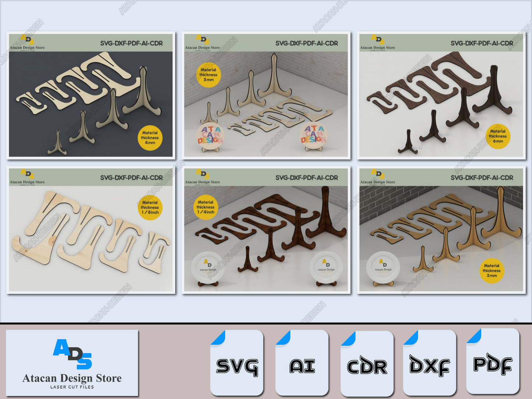Click the large blue ADS logo
532x399 pixels.
(73, 354)
